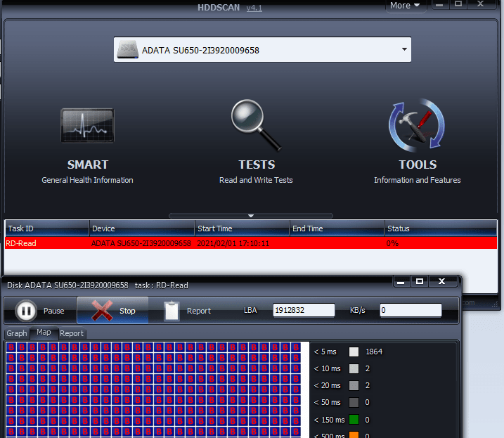
Task: Click the Start Time column header
Action: pos(242,228)
